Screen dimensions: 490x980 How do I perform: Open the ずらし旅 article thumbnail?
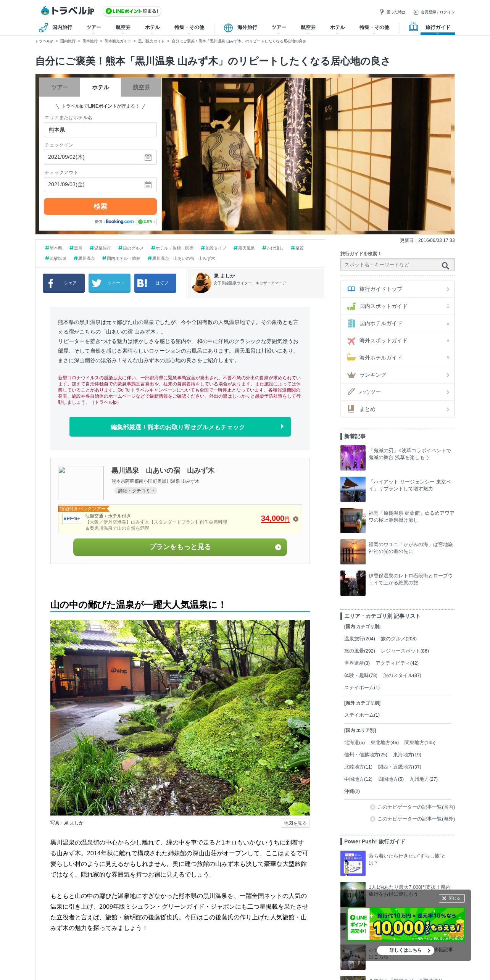click(353, 863)
